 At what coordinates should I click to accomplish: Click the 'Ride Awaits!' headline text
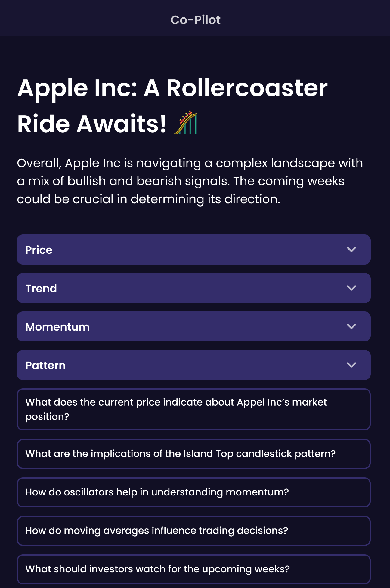pos(92,124)
